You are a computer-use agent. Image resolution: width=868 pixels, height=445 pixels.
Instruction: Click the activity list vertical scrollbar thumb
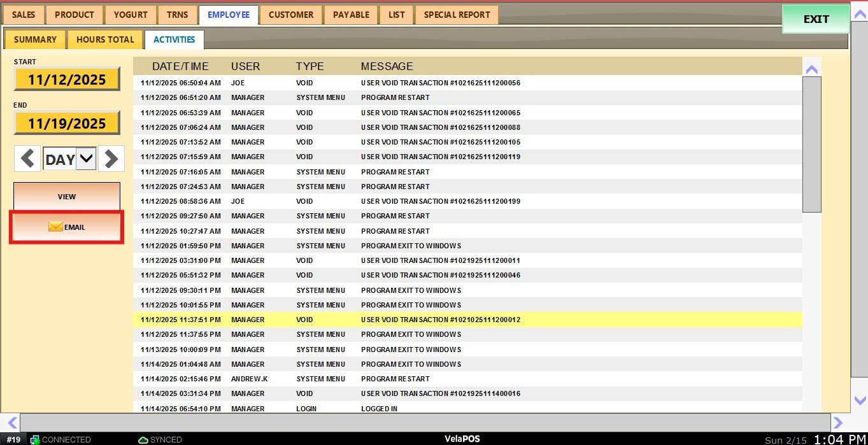click(x=811, y=144)
